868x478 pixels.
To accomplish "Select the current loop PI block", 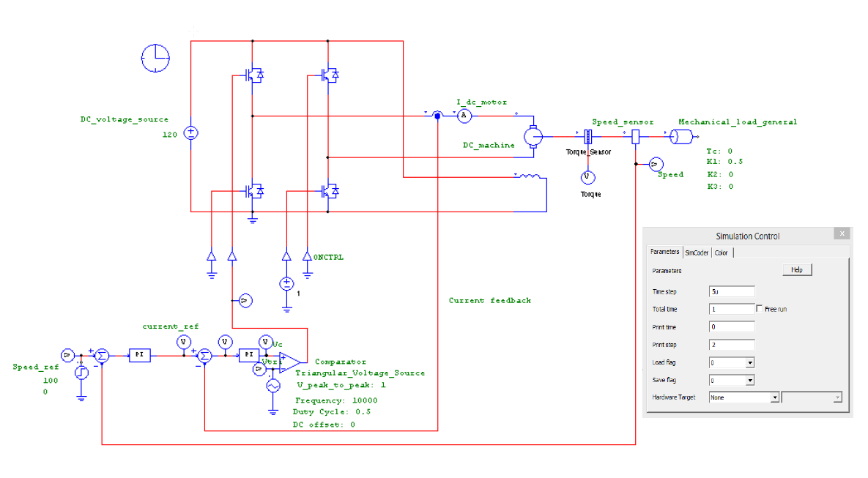I will [249, 355].
